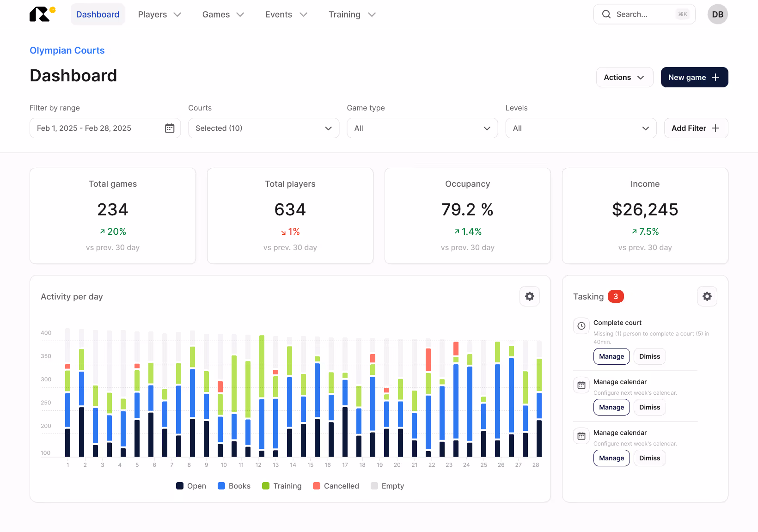Open Activity per day chart settings gear
Viewport: 758px width, 532px height.
[x=530, y=296]
